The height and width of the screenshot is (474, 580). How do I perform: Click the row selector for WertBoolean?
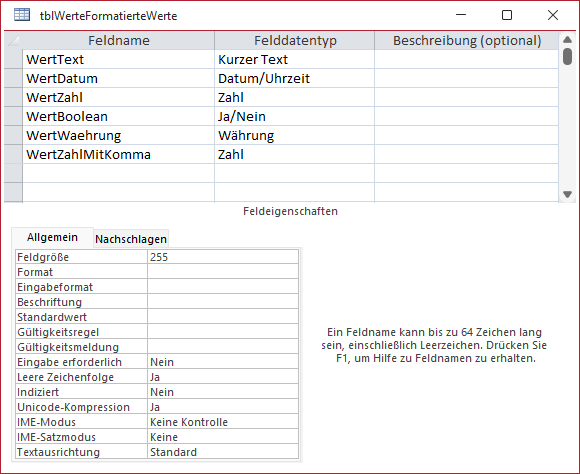[13, 116]
